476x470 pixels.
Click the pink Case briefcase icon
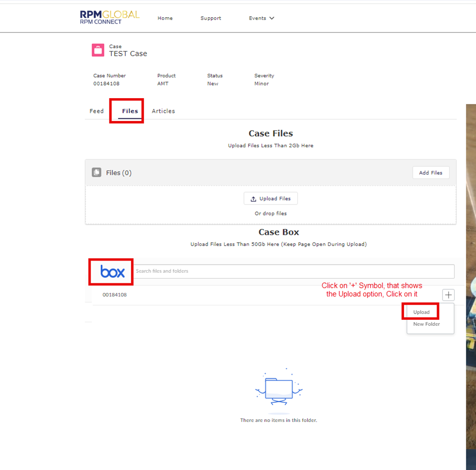point(98,50)
